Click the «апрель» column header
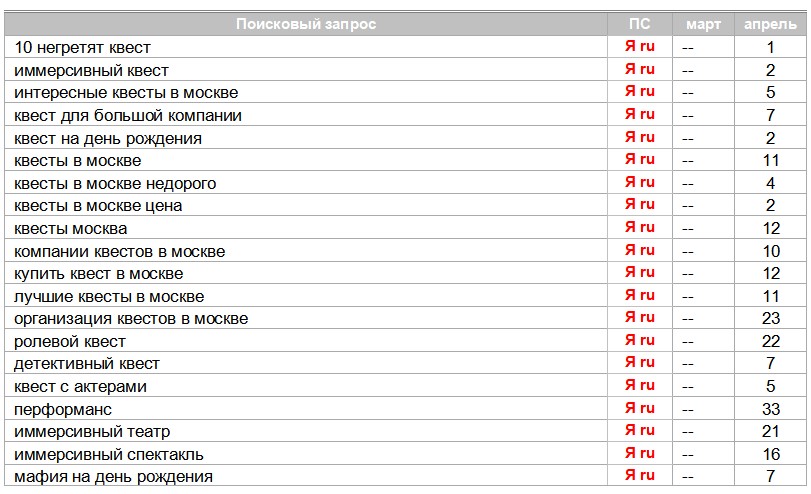Image resolution: width=811 pixels, height=494 pixels. pos(770,24)
